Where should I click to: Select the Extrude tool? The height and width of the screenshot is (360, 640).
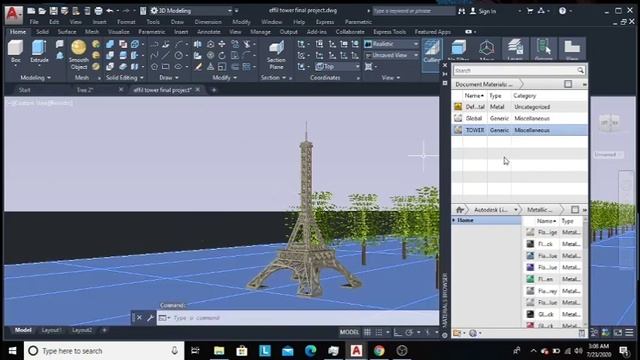[39, 51]
